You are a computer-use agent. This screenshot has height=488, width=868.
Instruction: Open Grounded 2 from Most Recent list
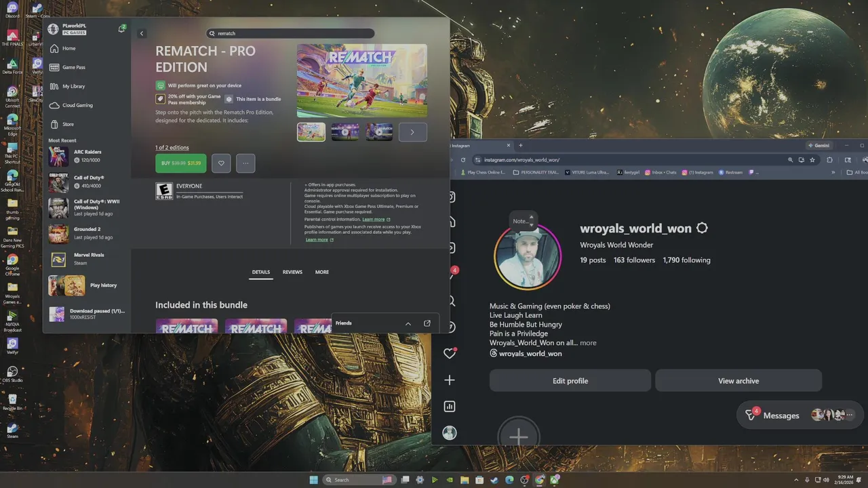tap(87, 233)
